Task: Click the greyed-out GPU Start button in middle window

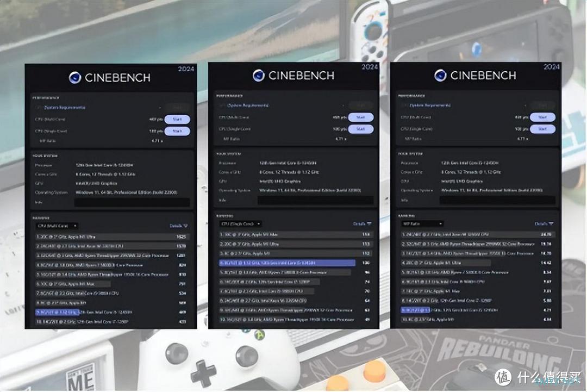Action: 360,105
